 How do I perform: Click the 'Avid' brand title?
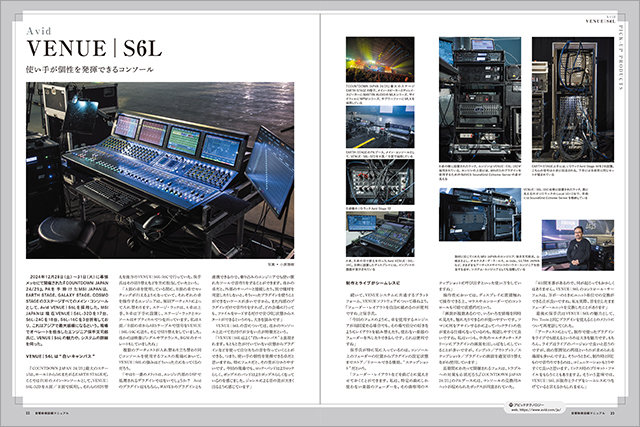[x=39, y=31]
